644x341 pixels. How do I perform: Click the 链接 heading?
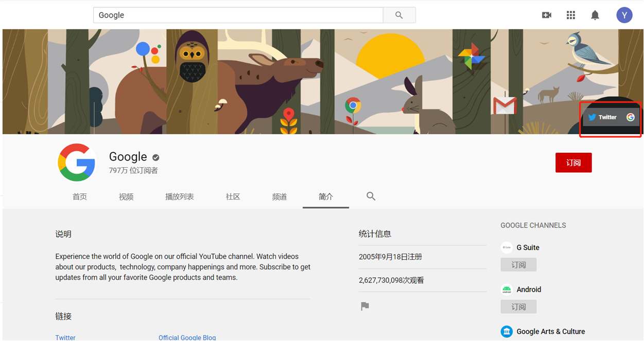click(x=63, y=316)
